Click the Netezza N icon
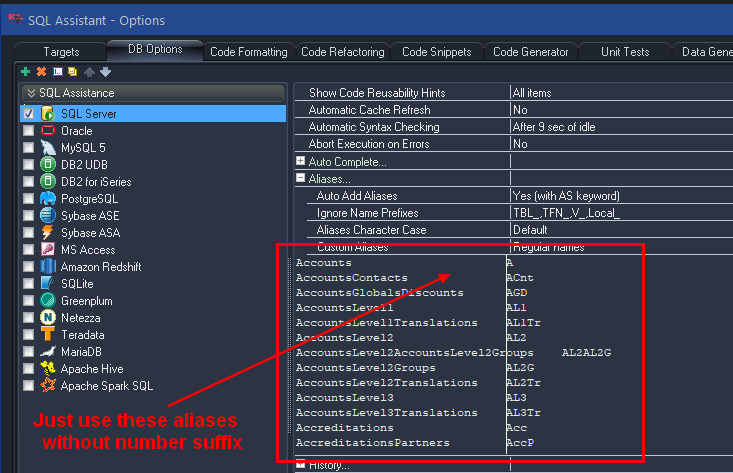733x473 pixels. click(48, 317)
